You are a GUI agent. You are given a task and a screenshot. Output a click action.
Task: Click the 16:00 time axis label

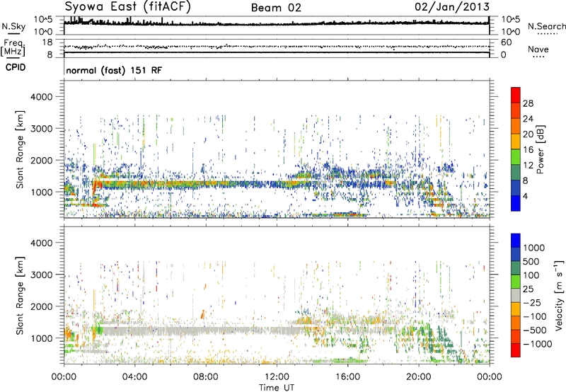click(347, 377)
